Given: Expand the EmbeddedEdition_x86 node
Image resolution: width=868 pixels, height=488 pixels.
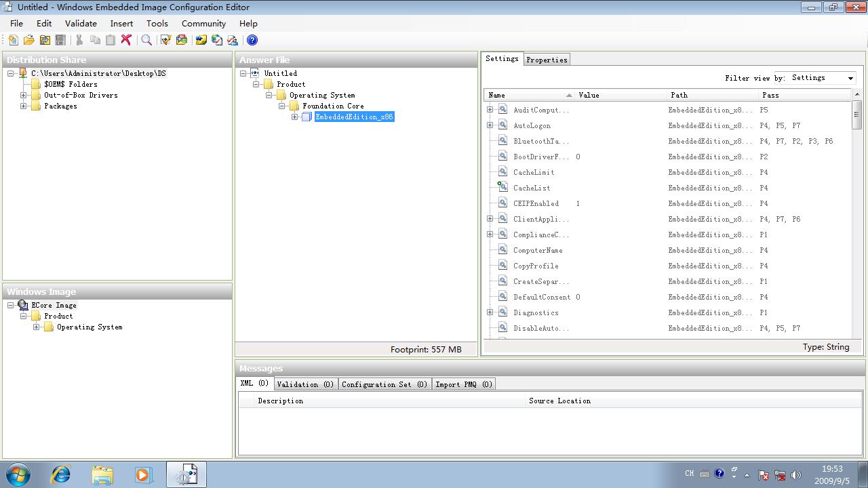Looking at the screenshot, I should [x=295, y=117].
